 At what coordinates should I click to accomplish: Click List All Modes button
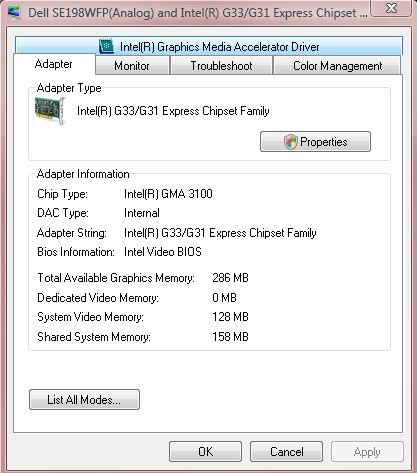pyautogui.click(x=84, y=399)
